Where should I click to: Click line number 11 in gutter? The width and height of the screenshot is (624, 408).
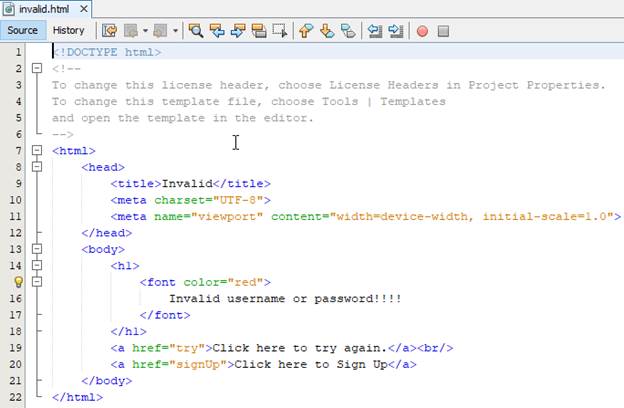15,217
